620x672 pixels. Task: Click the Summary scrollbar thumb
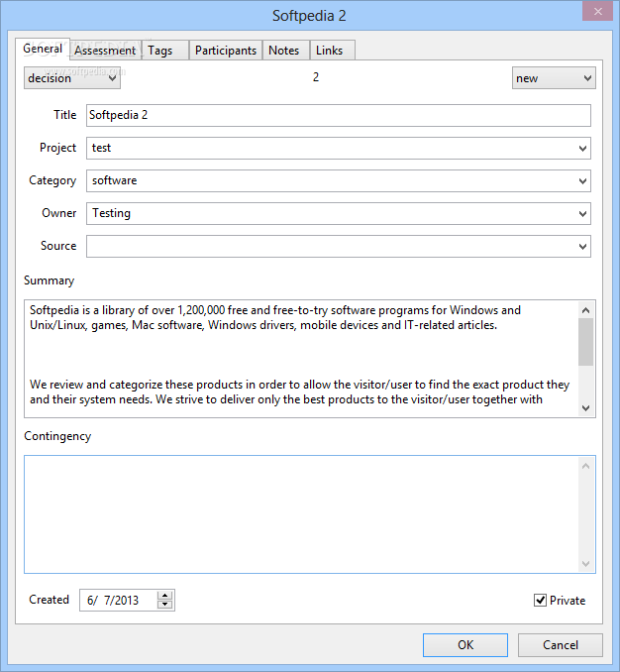[585, 342]
